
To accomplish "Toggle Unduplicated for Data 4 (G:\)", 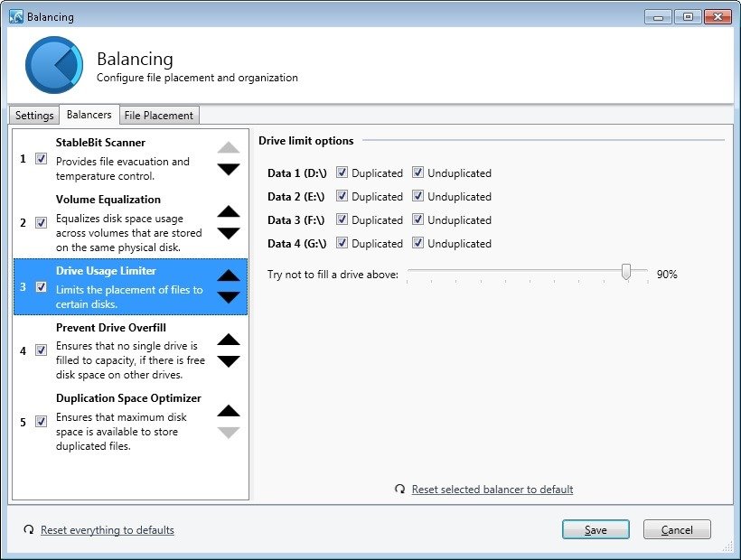I will (417, 243).
